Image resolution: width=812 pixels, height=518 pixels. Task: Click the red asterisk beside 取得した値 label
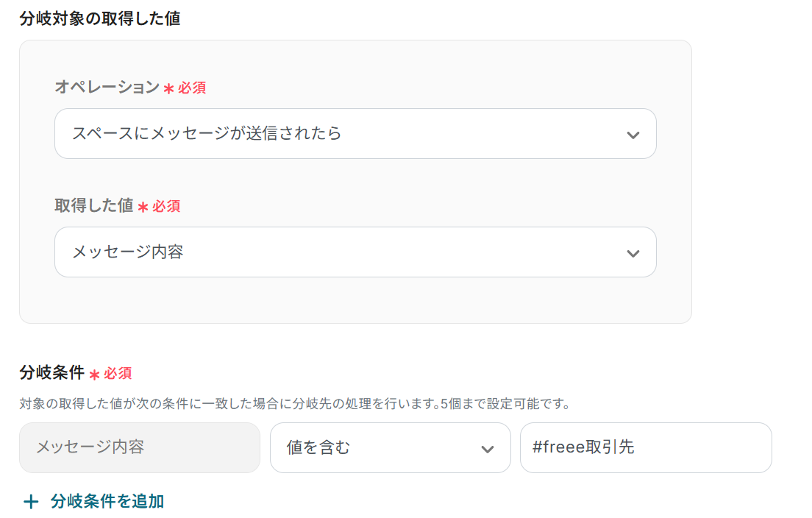[x=143, y=207]
